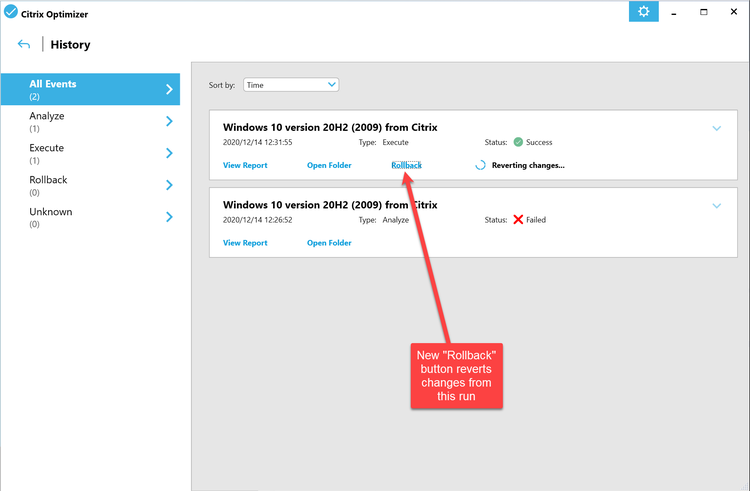Select the Unknown filter in sidebar
This screenshot has width=750, height=491.
tap(90, 217)
